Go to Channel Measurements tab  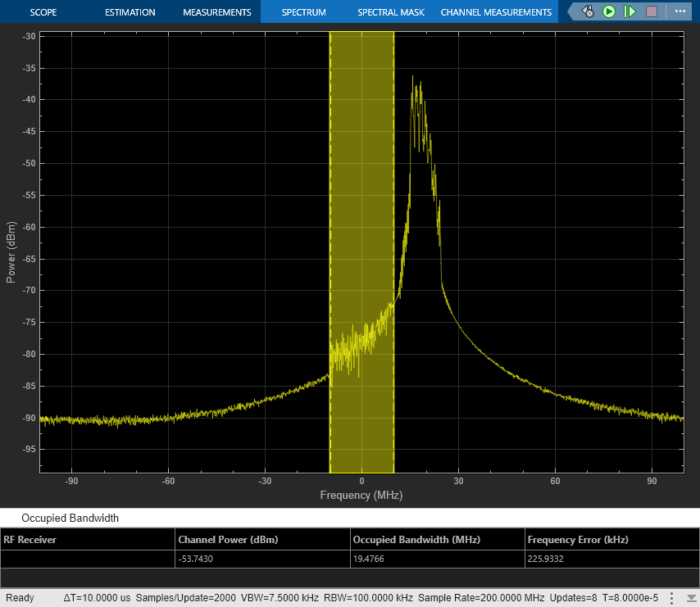(x=496, y=12)
